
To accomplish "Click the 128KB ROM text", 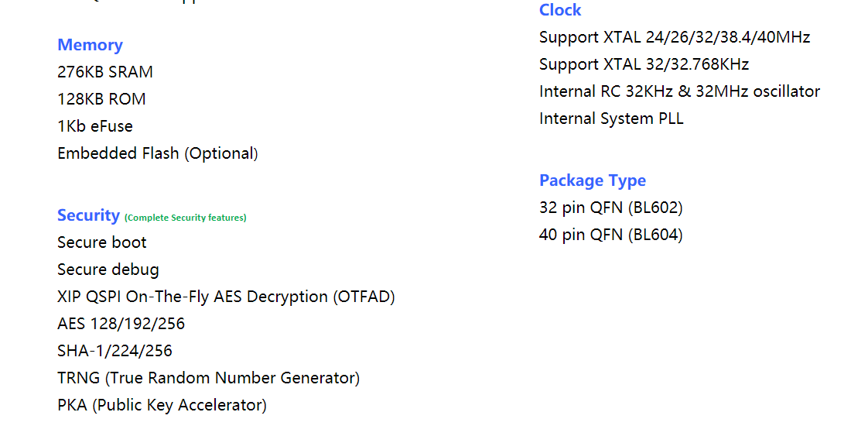I will (102, 99).
